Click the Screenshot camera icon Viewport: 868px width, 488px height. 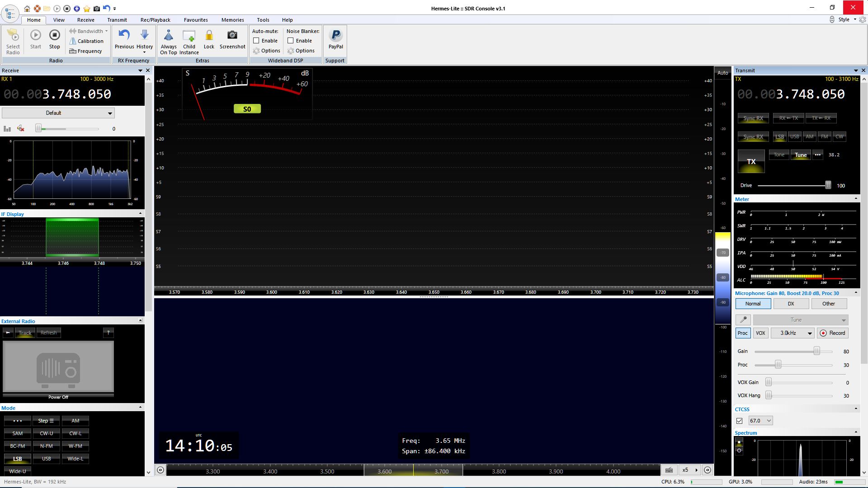232,35
